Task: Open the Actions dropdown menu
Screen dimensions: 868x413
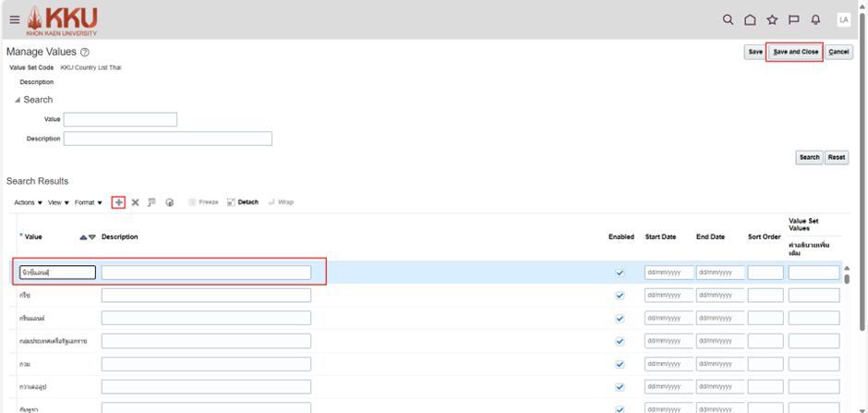Action: tap(29, 202)
